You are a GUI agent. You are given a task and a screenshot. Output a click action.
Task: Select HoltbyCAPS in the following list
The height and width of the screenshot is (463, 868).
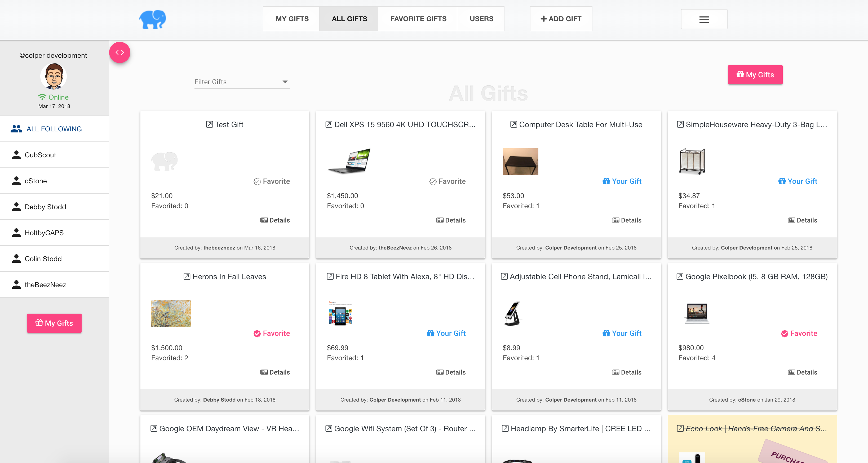54,233
